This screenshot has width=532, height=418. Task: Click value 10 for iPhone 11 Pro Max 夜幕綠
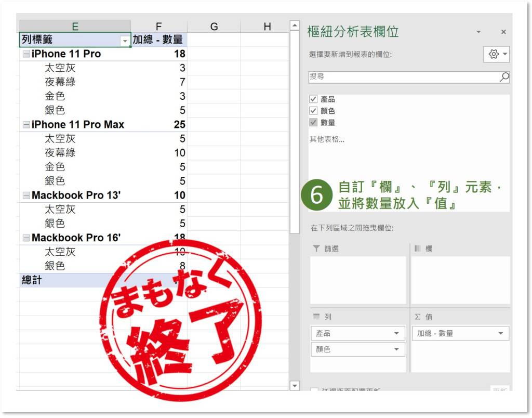coord(180,153)
